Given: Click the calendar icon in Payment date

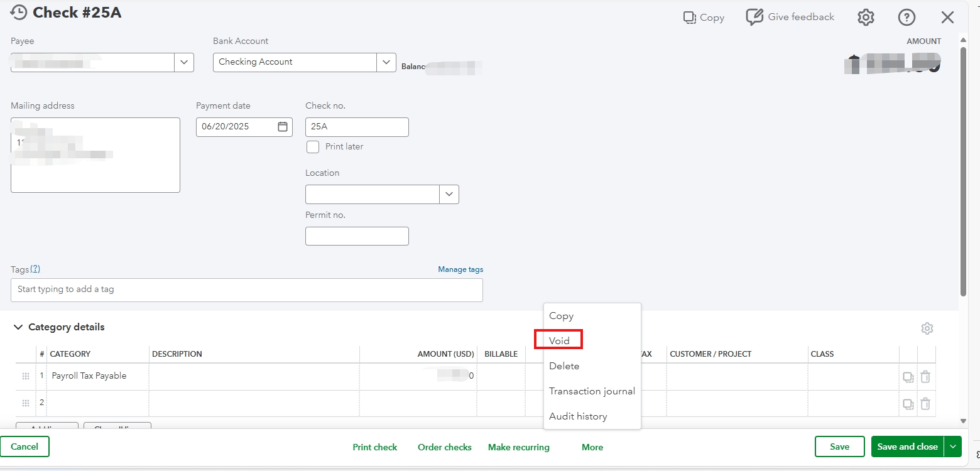Looking at the screenshot, I should [283, 126].
